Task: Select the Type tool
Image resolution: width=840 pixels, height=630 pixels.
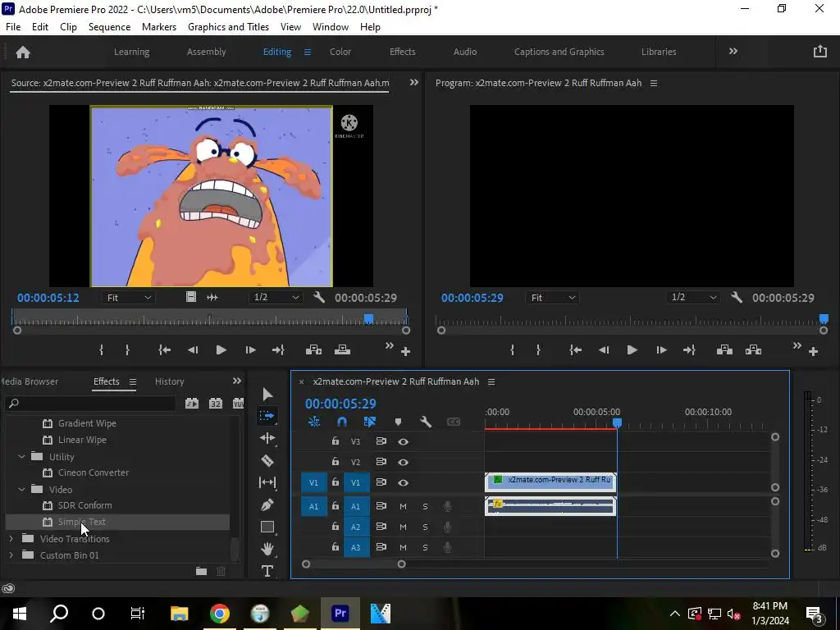Action: pos(267,571)
